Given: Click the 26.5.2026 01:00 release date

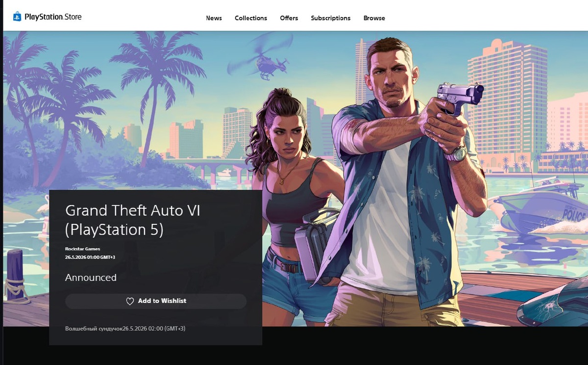Looking at the screenshot, I should 90,257.
